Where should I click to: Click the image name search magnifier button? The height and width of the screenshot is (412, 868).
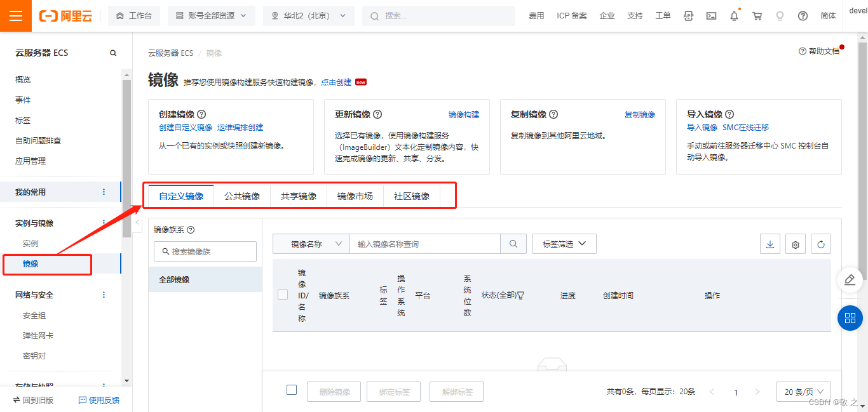click(513, 244)
